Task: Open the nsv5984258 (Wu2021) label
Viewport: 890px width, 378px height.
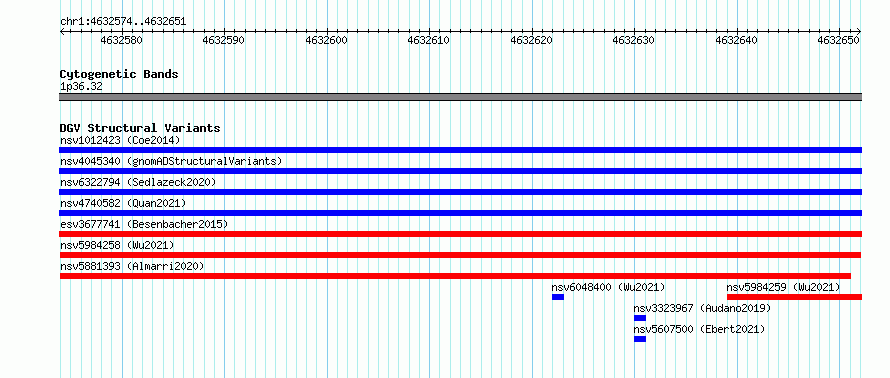Action: coord(117,245)
